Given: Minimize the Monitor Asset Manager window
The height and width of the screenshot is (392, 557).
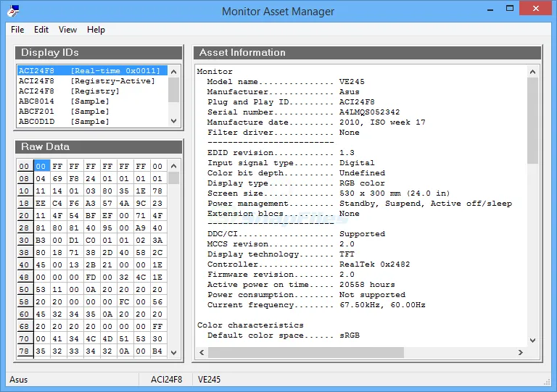Looking at the screenshot, I should pyautogui.click(x=490, y=9).
